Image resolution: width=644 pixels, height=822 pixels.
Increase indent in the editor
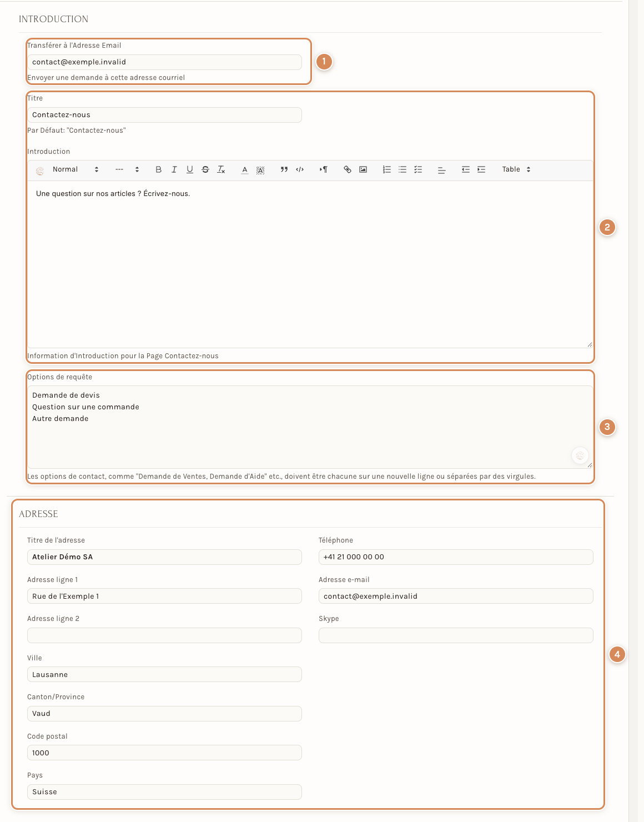coord(481,169)
